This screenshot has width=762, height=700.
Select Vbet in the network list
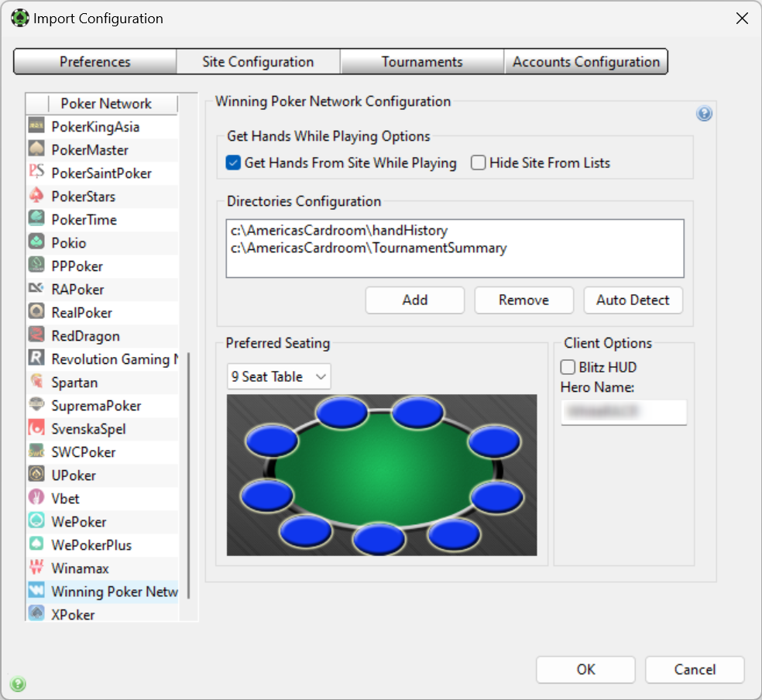(103, 499)
